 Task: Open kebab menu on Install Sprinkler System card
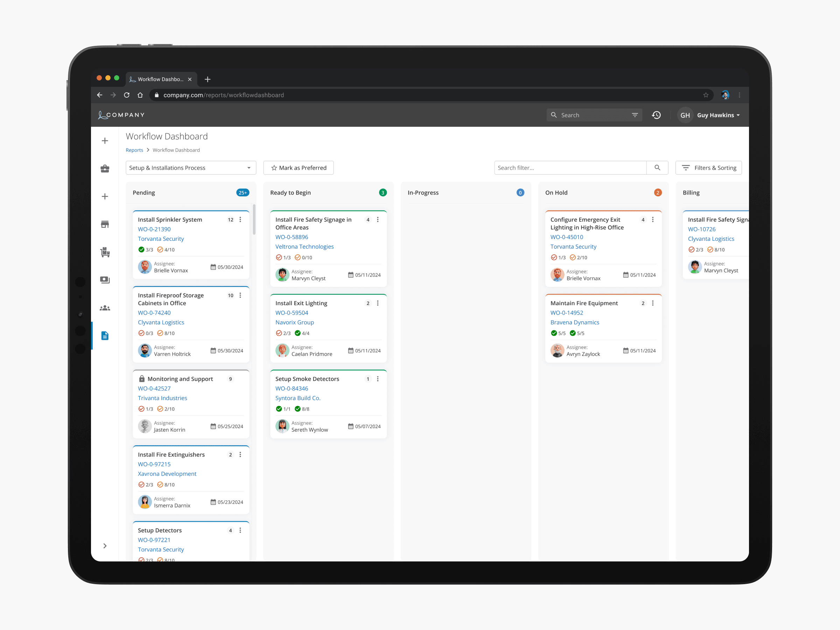(240, 219)
